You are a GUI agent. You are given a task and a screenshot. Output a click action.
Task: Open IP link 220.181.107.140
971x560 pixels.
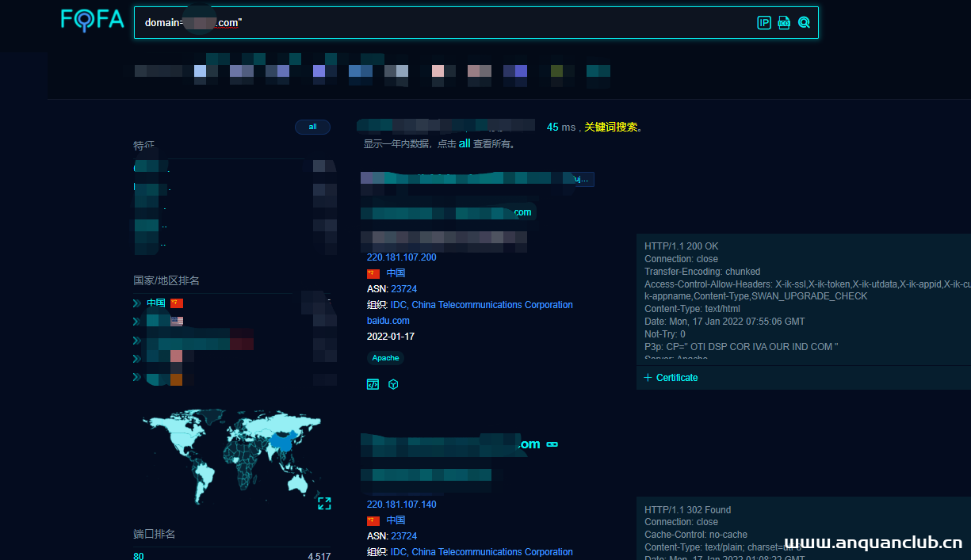[x=401, y=505]
